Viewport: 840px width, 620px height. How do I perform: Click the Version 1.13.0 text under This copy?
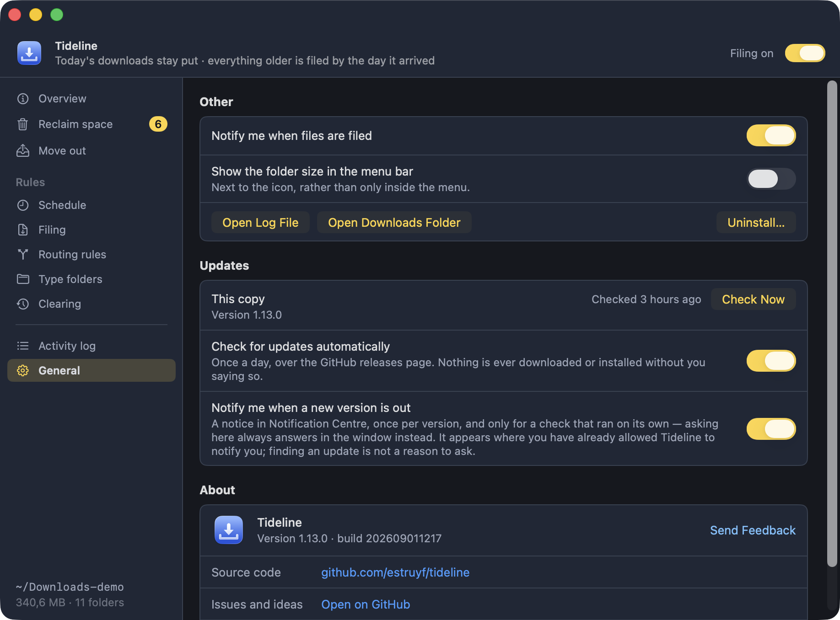247,315
